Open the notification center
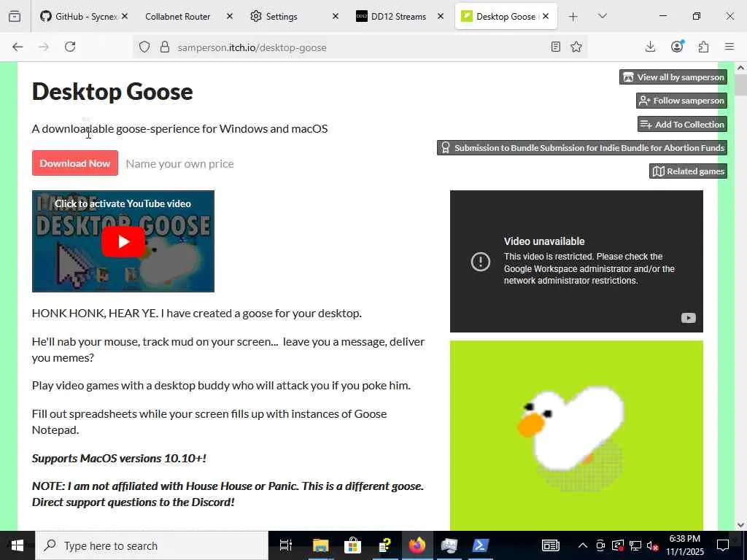 click(723, 545)
